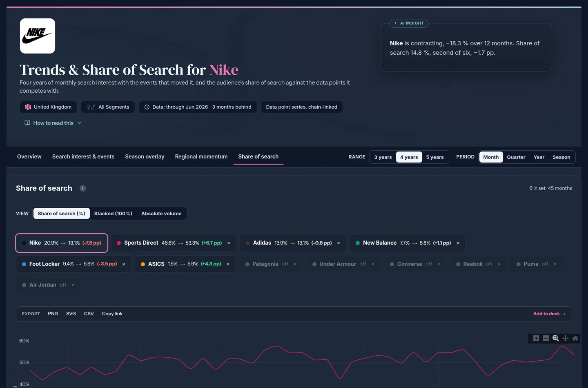Toggle the Nike series chip
588x388 pixels.
pyautogui.click(x=62, y=243)
